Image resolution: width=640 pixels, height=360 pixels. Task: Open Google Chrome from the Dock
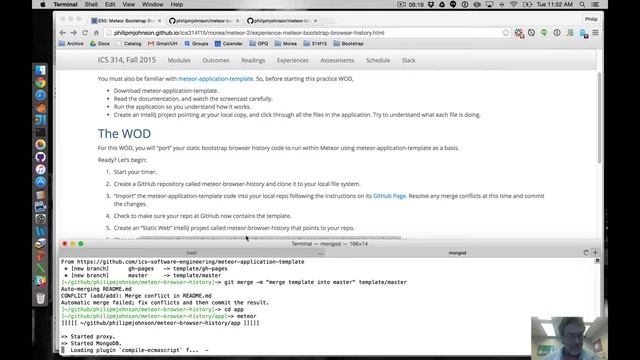coord(40,83)
